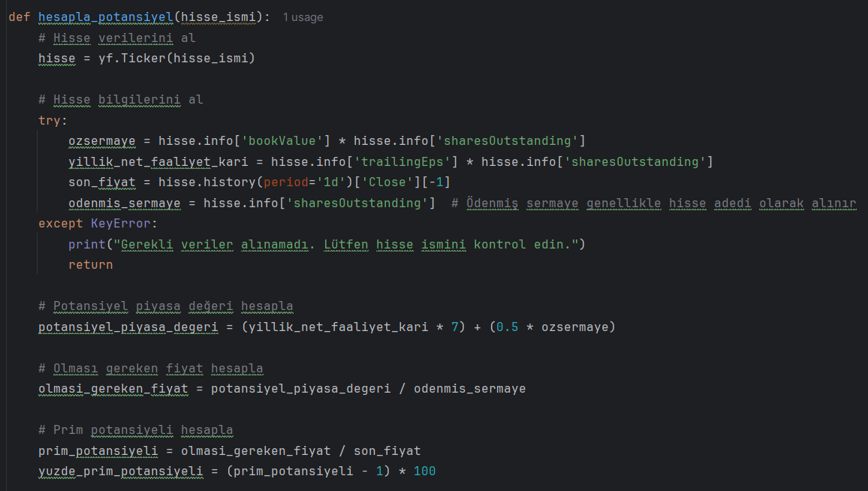Click the '# Potansiyel piyasa değeri hesapla' comment
The height and width of the screenshot is (491, 868).
[x=165, y=306]
